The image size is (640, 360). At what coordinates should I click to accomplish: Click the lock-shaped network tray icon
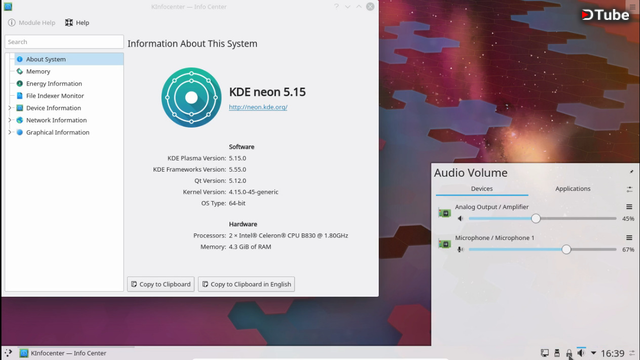pos(569,353)
